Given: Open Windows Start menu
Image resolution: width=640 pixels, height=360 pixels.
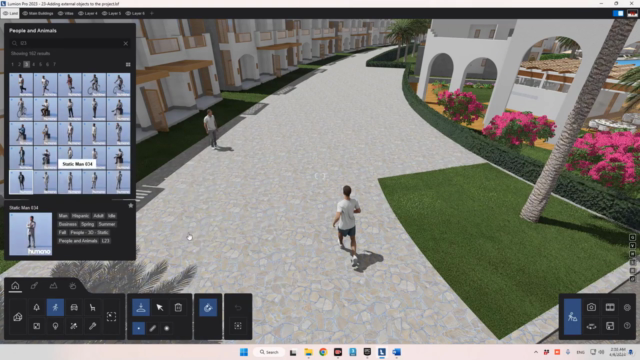Looking at the screenshot, I should (x=244, y=352).
